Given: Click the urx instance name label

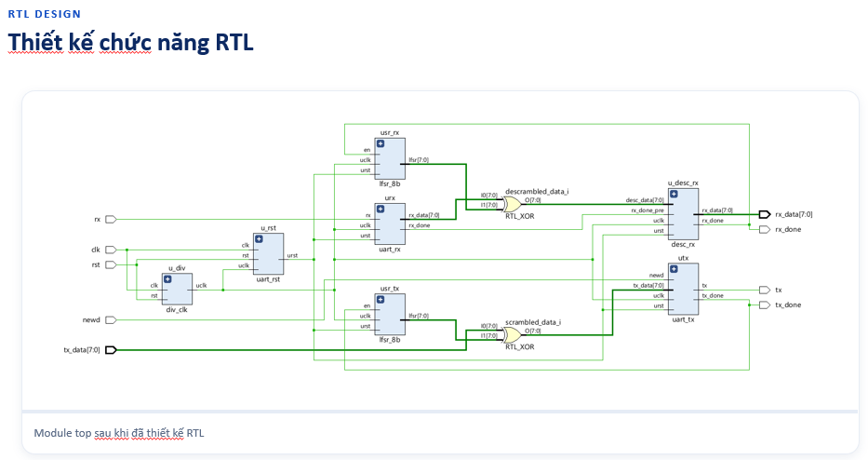Looking at the screenshot, I should click(390, 197).
